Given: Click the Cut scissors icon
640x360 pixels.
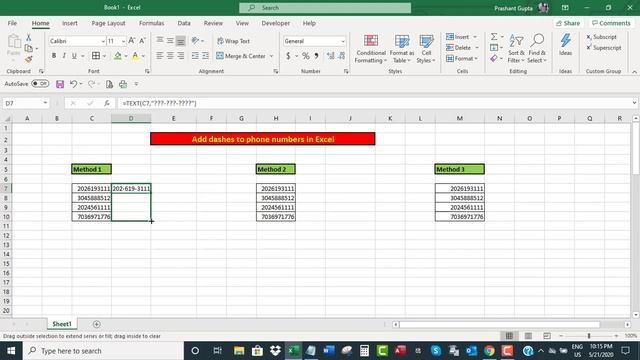Looking at the screenshot, I should tap(29, 38).
